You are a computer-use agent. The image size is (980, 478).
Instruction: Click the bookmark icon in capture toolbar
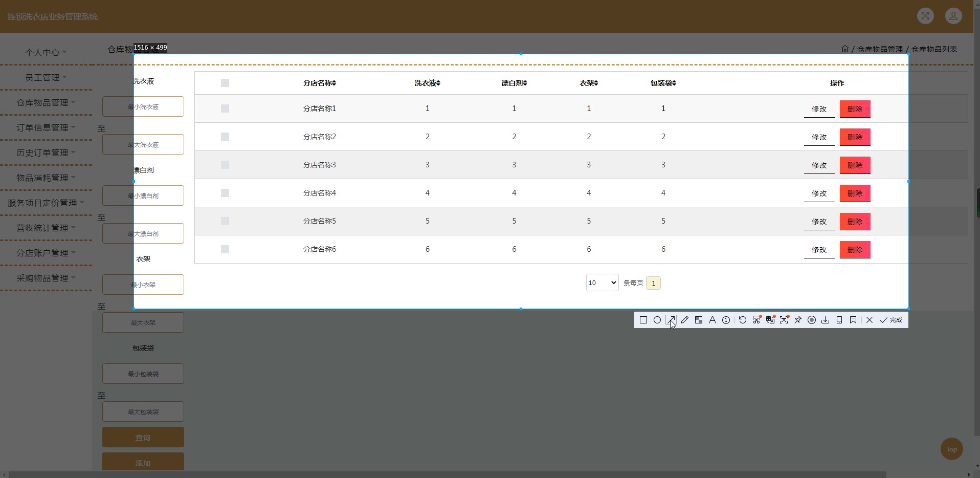click(x=853, y=320)
